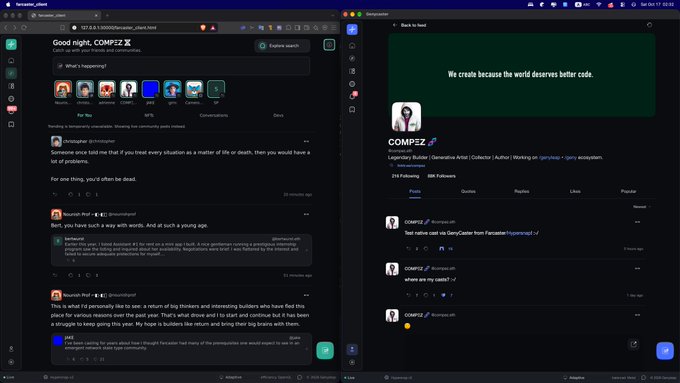Open the farcaster_client app menu in the menu bar
Viewport: 680px width, 383px height.
pyautogui.click(x=31, y=4)
